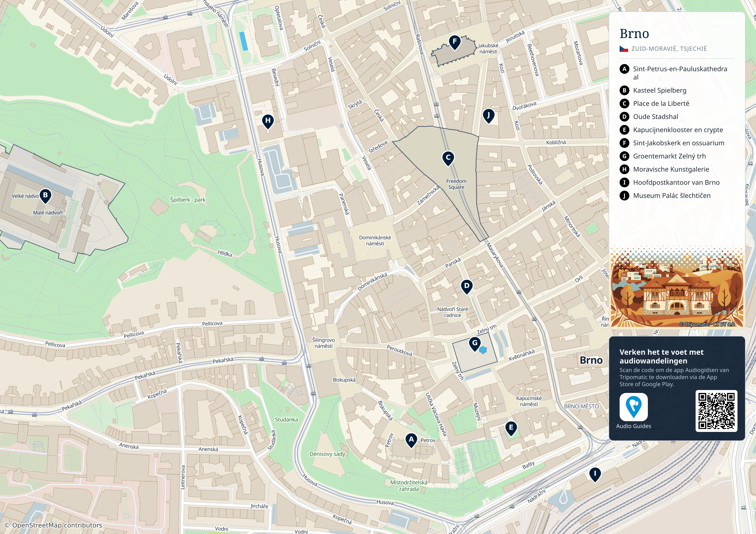Click map pin H beside Husova street

(x=268, y=122)
